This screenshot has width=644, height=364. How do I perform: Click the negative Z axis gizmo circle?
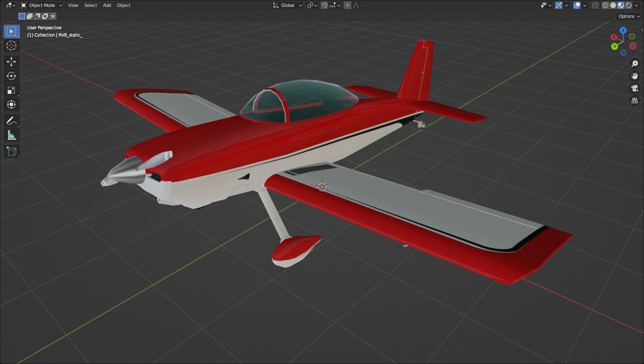coord(623,52)
